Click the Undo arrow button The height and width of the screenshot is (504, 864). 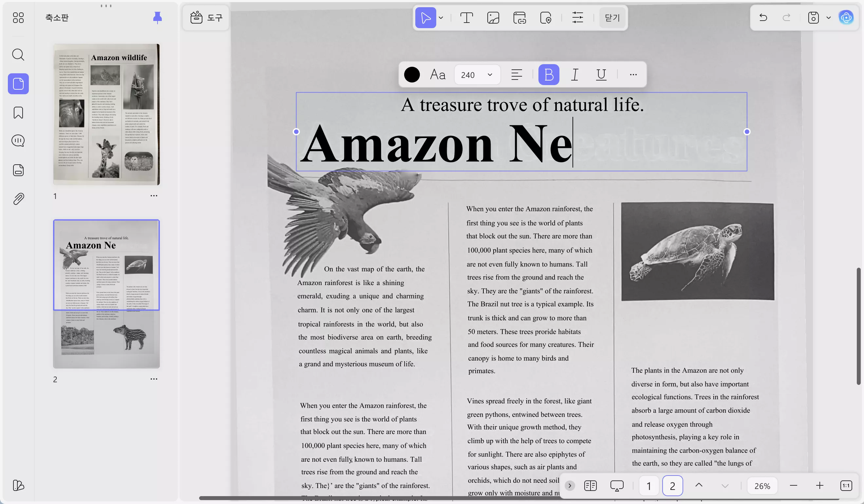click(x=763, y=17)
